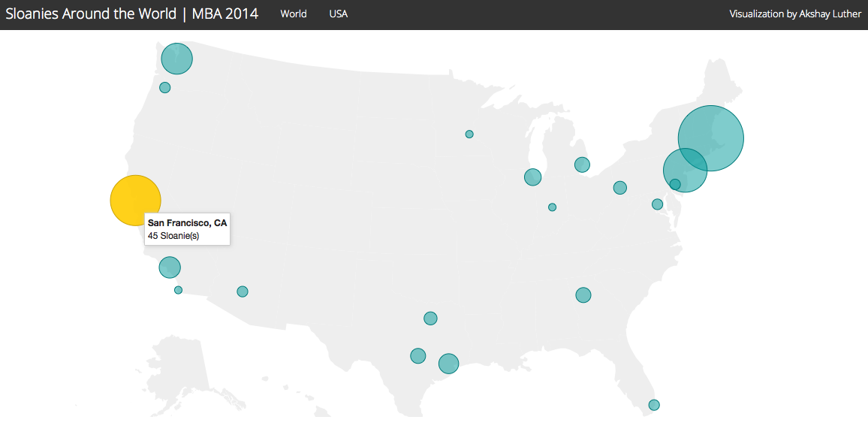Select the Phoenix bubble in Arizona
Screen dimensions: 868x438
click(243, 291)
